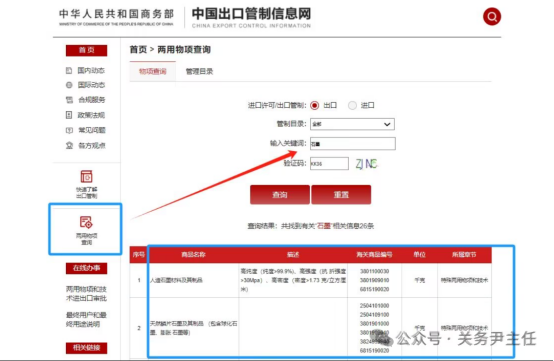Switch to the 管理目录 tab
The width and height of the screenshot is (554, 361).
point(199,71)
